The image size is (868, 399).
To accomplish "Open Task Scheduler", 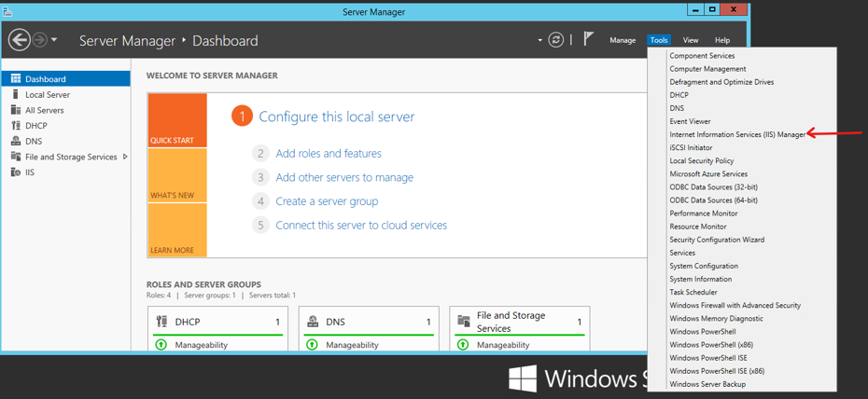I will click(x=693, y=293).
